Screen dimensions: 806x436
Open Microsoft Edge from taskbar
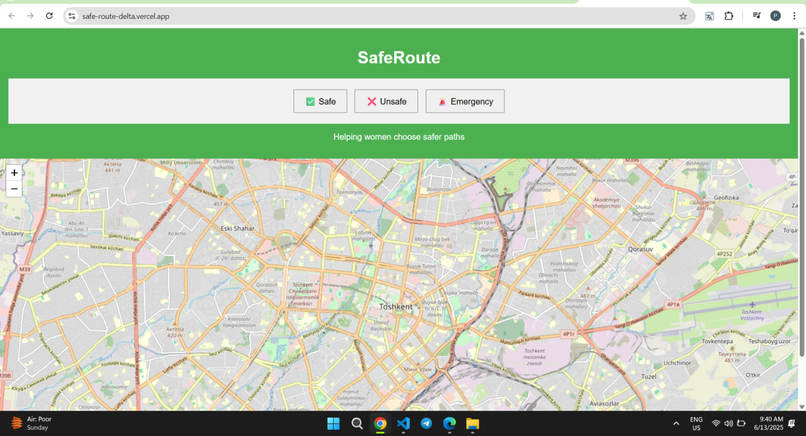point(450,424)
